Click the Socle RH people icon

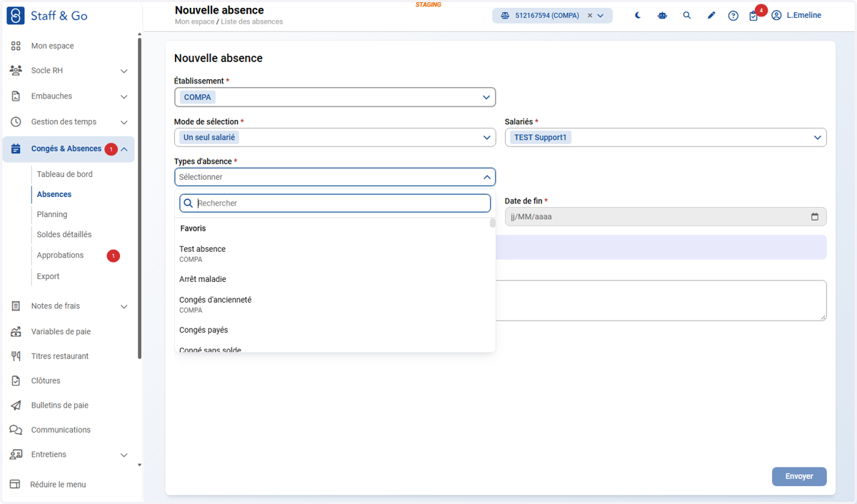16,71
